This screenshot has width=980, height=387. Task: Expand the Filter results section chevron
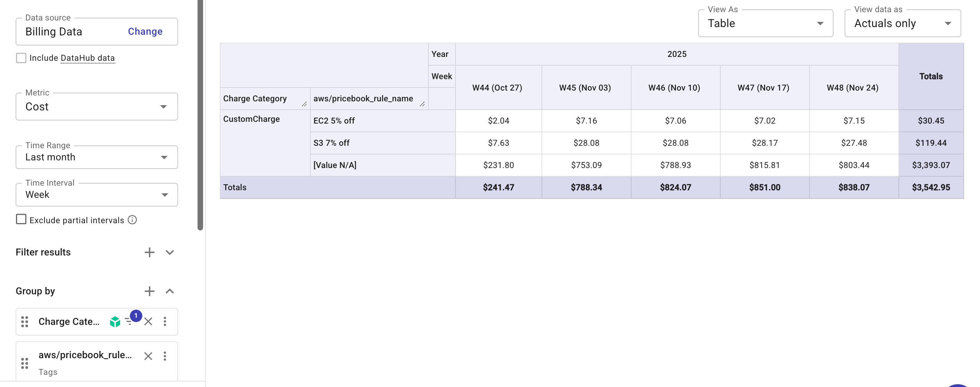tap(170, 252)
